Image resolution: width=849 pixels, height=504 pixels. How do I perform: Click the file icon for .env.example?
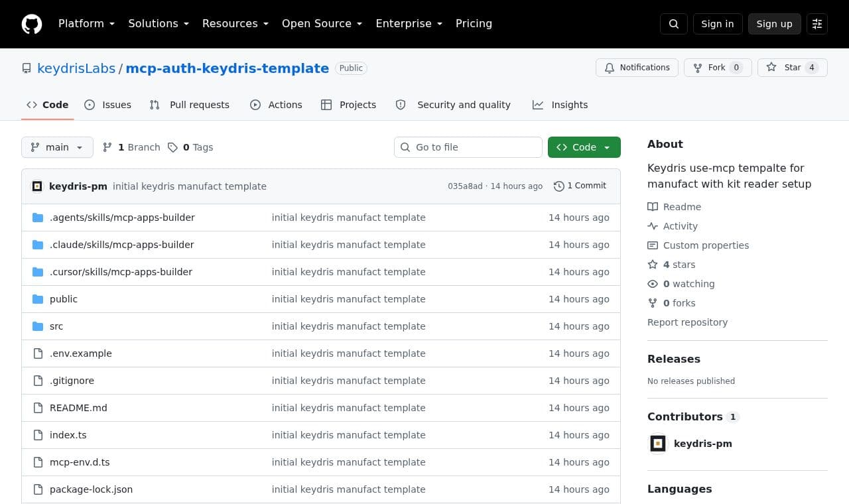[x=38, y=353]
